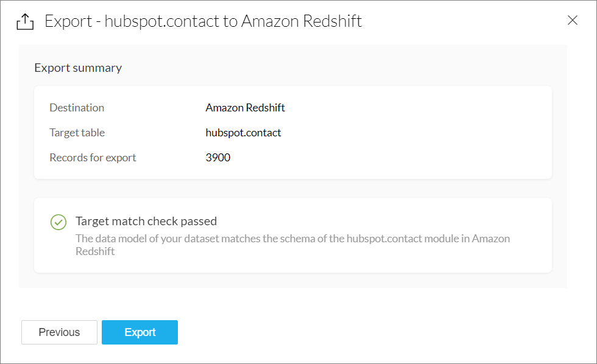
Task: Click the word 'Export' in the title
Action: pyautogui.click(x=68, y=21)
